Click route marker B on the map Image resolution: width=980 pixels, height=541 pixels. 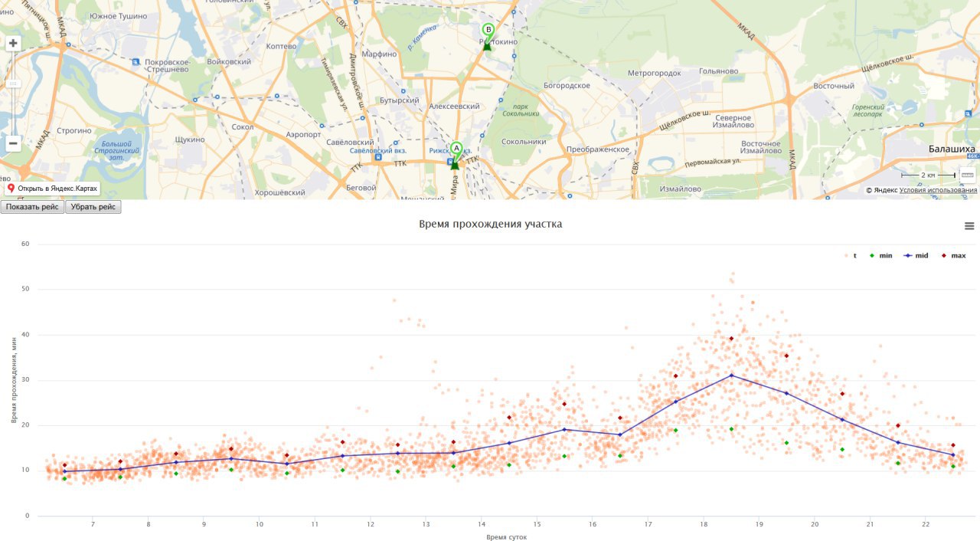488,35
